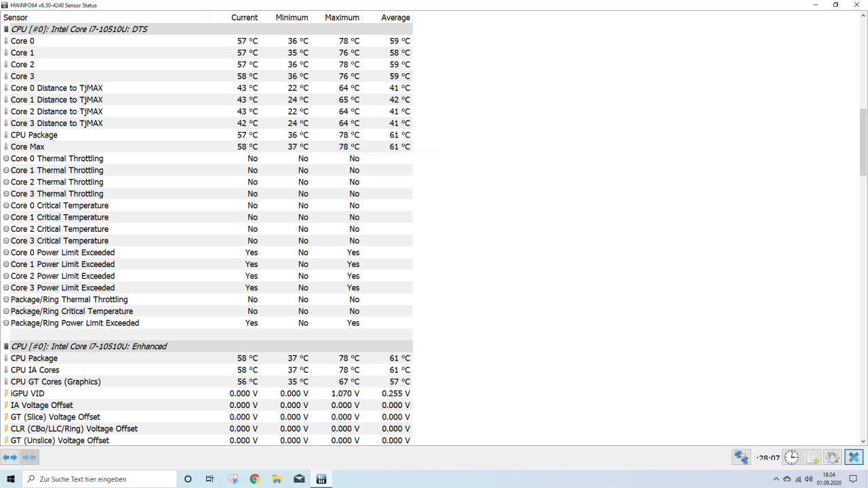Launch Google Chrome from taskbar

click(255, 479)
